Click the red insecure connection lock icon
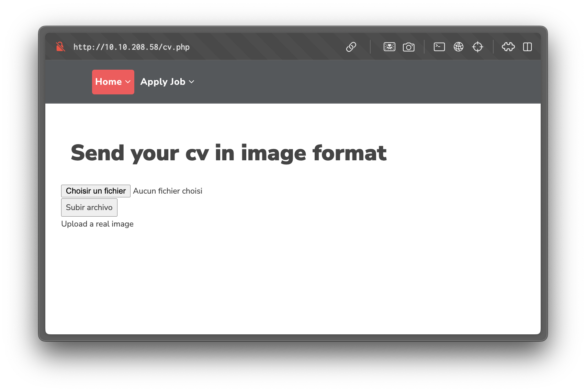The width and height of the screenshot is (586, 392). [x=60, y=47]
